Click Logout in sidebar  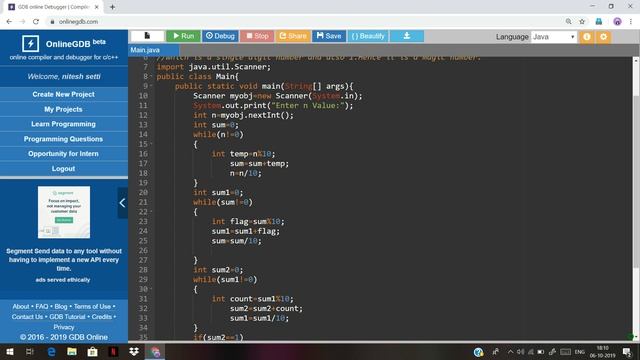tap(64, 169)
